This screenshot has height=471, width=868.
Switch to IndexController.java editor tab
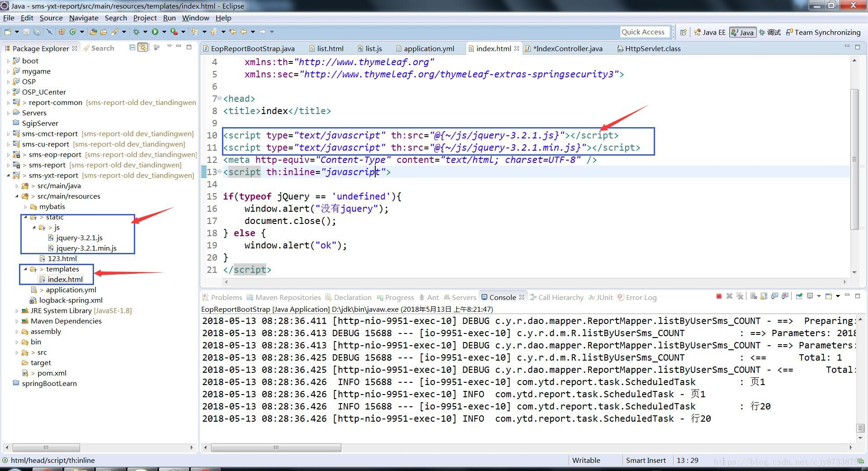[563, 48]
